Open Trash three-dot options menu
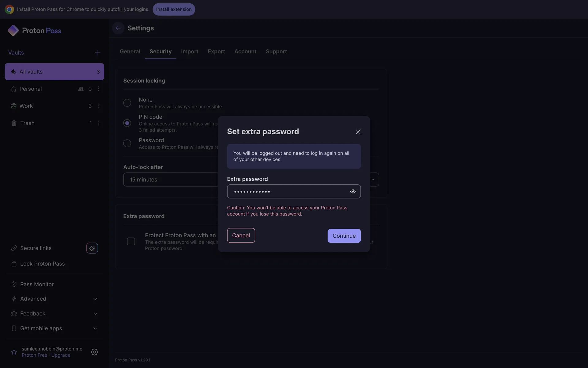The height and width of the screenshot is (368, 588). tap(98, 123)
